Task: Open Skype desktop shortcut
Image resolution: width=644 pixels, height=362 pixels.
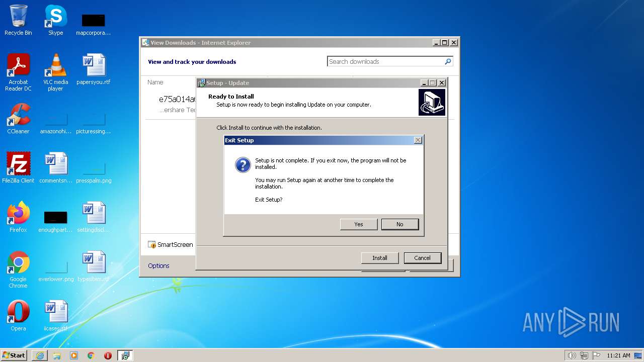Action: [x=55, y=20]
